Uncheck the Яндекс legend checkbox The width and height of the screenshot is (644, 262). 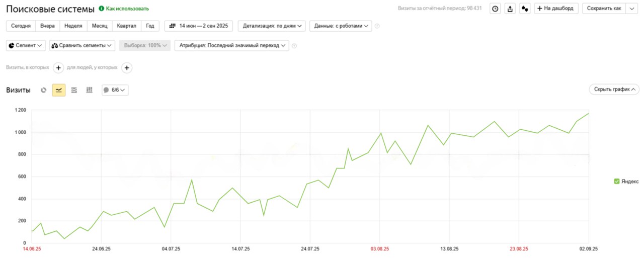tap(617, 182)
